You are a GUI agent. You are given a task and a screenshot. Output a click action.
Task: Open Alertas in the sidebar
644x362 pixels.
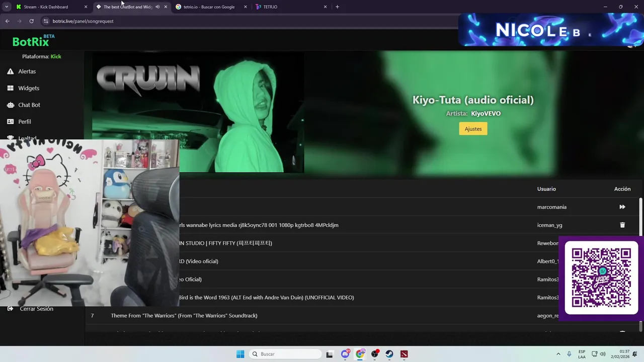tap(27, 71)
